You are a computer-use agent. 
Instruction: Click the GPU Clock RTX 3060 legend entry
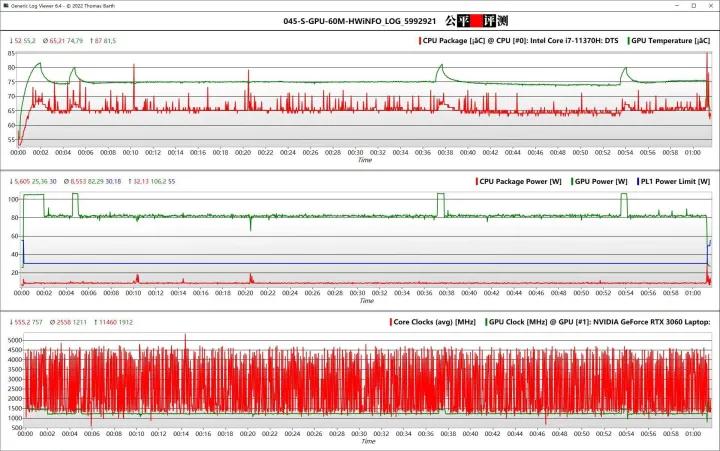[601, 322]
